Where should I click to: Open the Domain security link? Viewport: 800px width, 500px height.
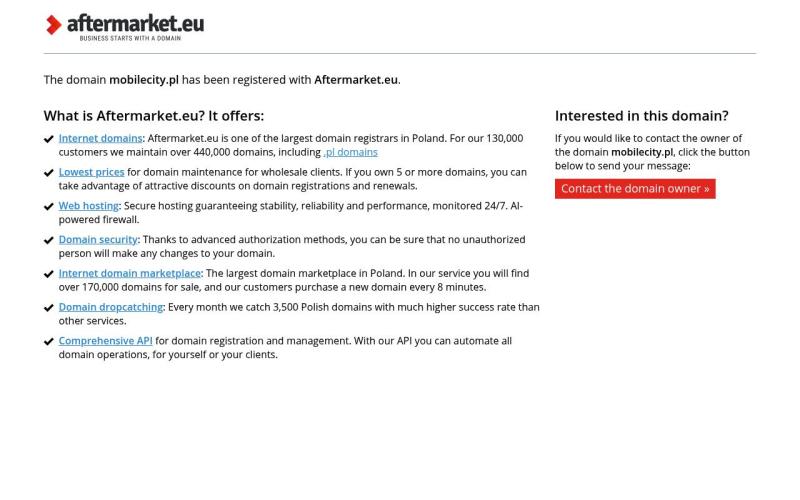[98, 240]
